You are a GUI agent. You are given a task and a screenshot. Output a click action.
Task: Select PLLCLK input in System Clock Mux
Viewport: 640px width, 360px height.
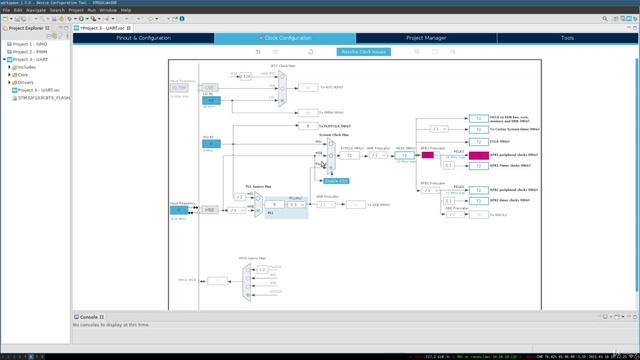pos(331,167)
